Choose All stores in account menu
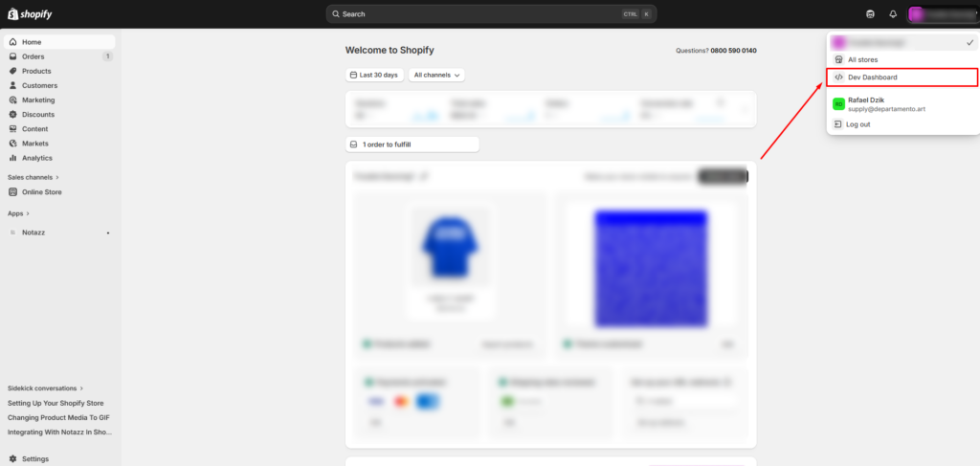 click(x=863, y=59)
